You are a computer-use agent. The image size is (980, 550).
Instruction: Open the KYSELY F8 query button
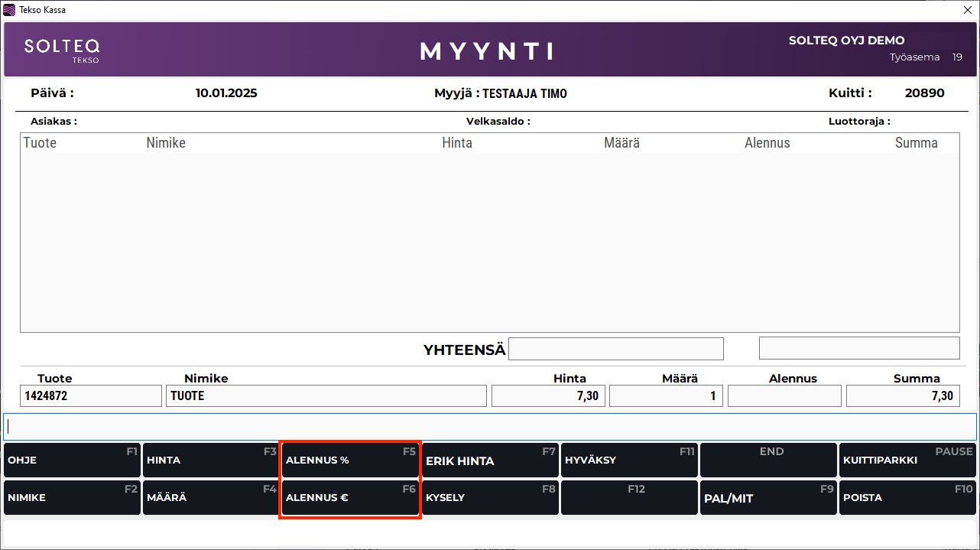coord(489,497)
